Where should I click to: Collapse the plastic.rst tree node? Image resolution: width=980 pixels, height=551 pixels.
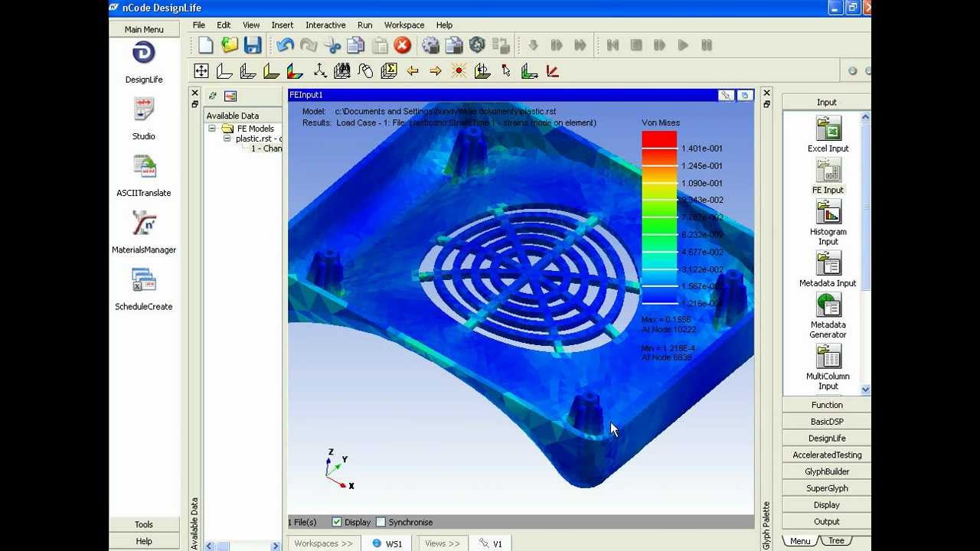pyautogui.click(x=227, y=139)
